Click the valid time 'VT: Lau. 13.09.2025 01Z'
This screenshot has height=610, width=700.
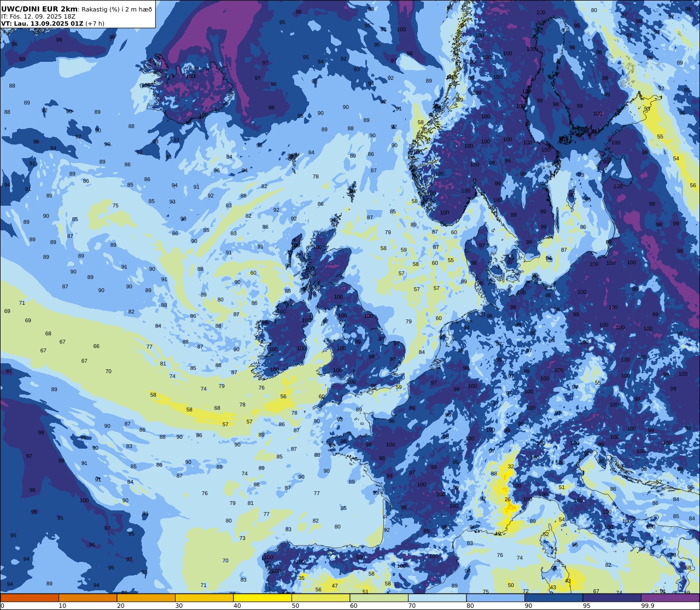click(x=42, y=24)
